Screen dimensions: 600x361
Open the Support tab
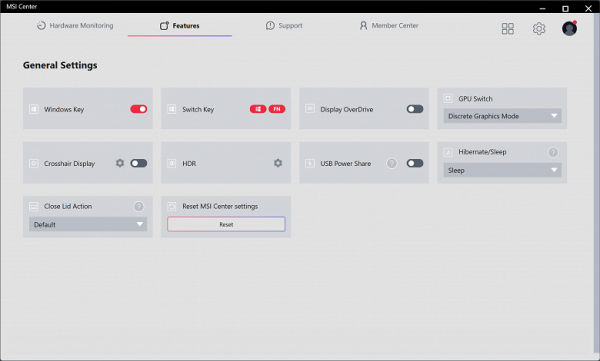[x=284, y=26]
